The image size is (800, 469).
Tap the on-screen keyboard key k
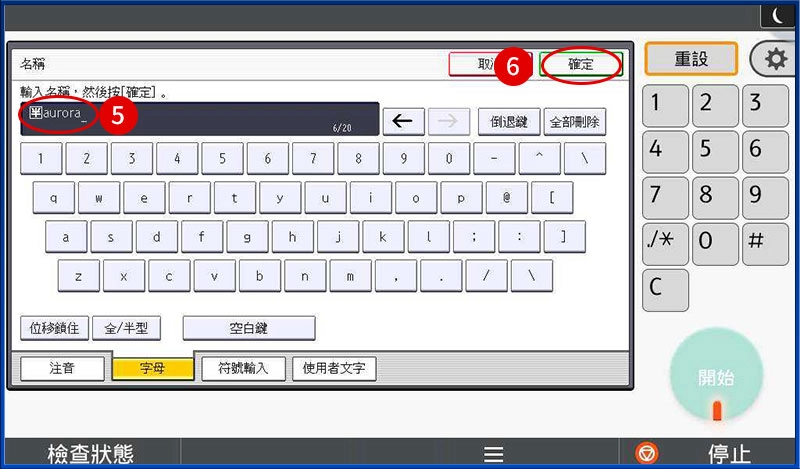[x=383, y=237]
